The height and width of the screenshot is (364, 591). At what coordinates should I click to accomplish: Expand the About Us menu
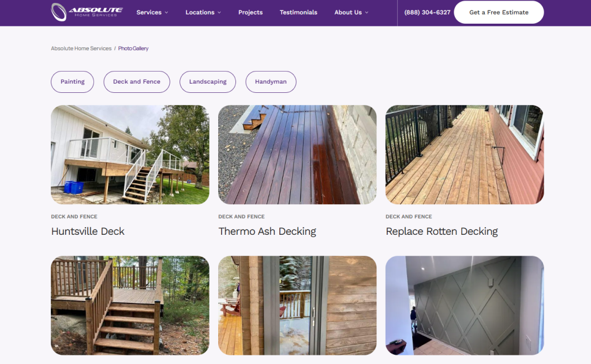tap(351, 13)
